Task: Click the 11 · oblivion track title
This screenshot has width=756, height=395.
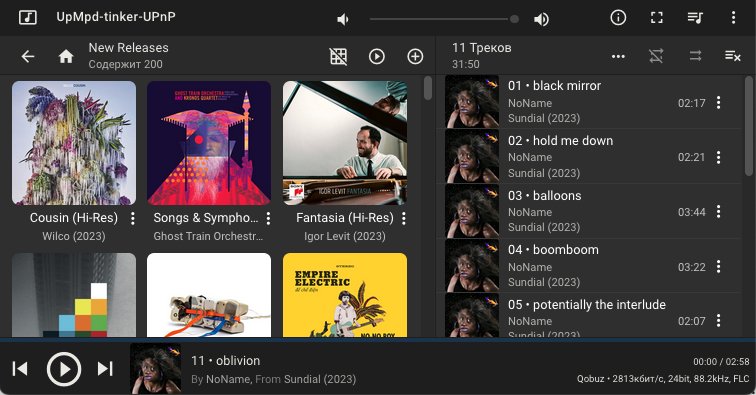Action: tap(226, 361)
